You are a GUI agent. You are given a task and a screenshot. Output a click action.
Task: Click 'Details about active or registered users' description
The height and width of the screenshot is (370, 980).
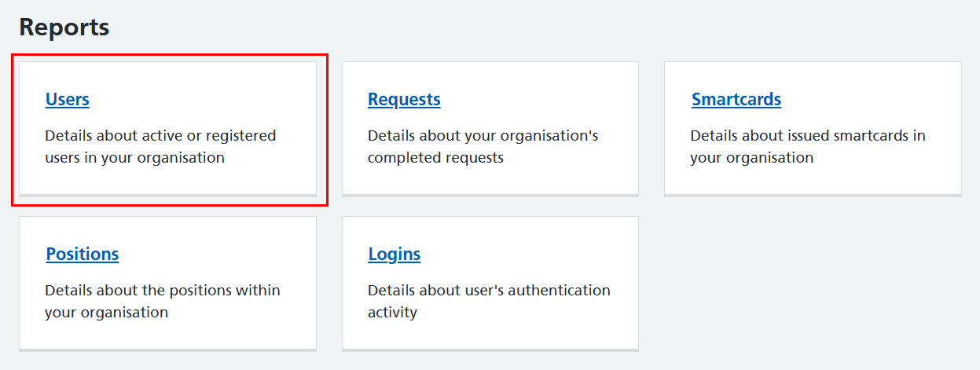[x=160, y=146]
